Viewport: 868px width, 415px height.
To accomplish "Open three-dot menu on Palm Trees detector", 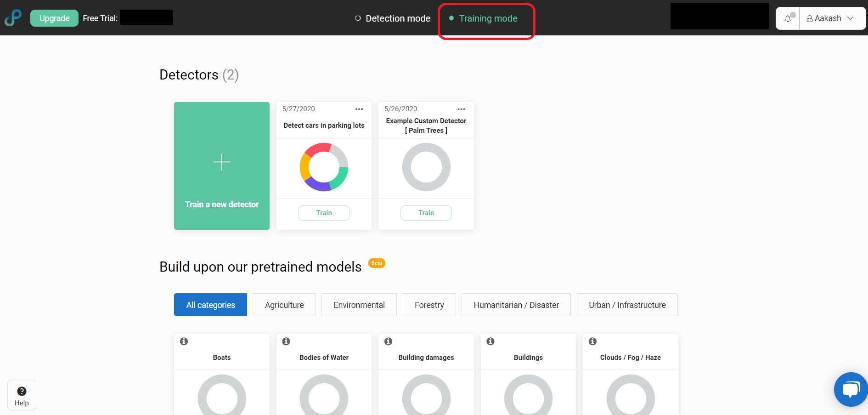I will 461,109.
